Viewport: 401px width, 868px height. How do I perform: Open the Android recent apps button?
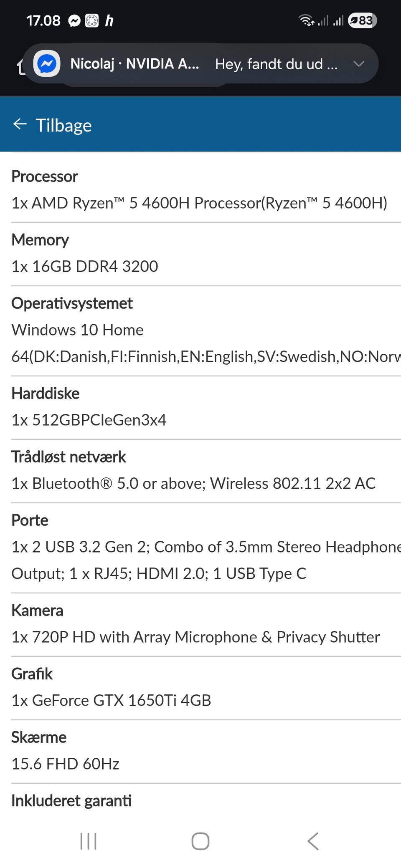click(x=88, y=841)
